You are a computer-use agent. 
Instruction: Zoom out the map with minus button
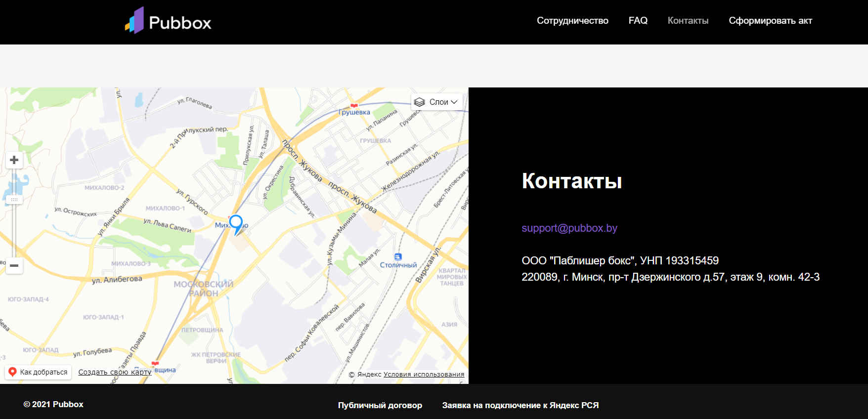click(14, 265)
